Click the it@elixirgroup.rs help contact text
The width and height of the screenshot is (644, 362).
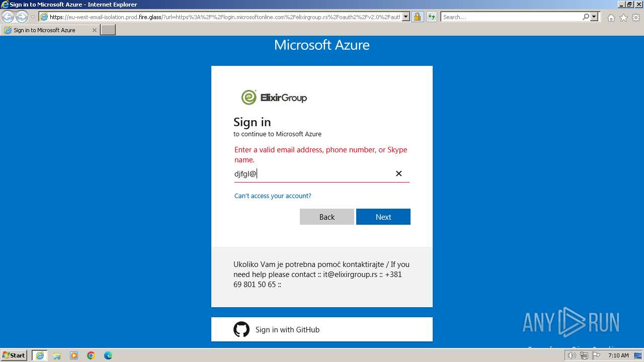click(x=350, y=275)
